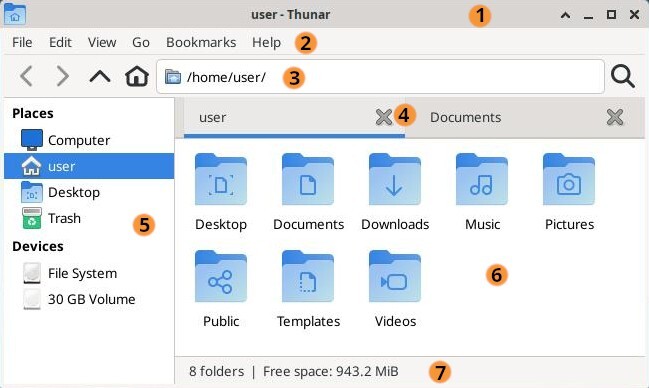This screenshot has width=649, height=388.
Task: Open the File menu
Action: click(x=22, y=42)
